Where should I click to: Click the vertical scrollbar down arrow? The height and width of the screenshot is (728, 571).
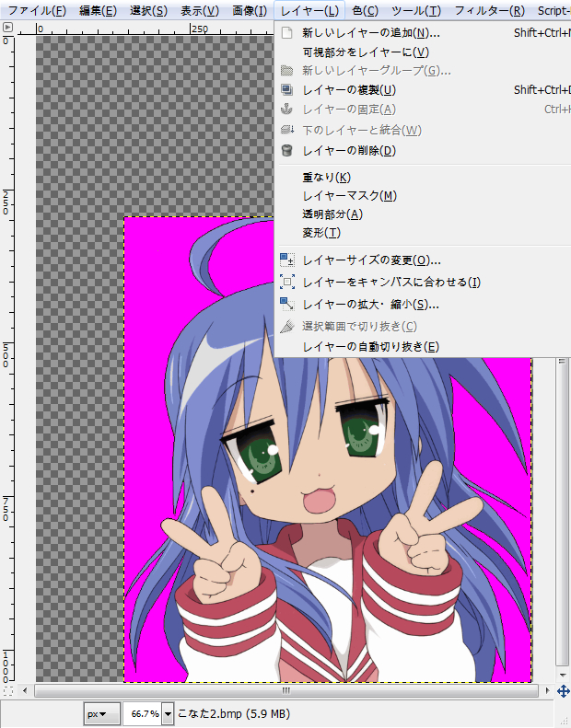[563, 675]
